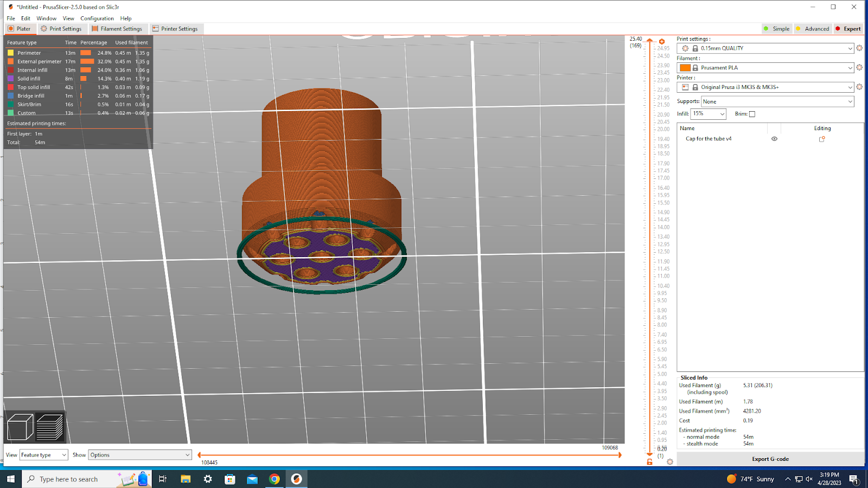The image size is (868, 488).
Task: Switch to the Printer Settings tab
Action: [x=175, y=29]
